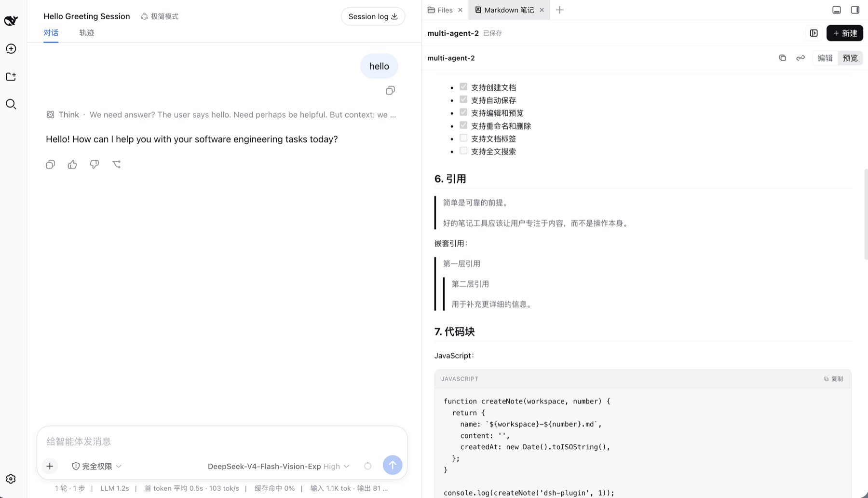Close the Markdown 笔记 tab
868x498 pixels.
pyautogui.click(x=542, y=10)
